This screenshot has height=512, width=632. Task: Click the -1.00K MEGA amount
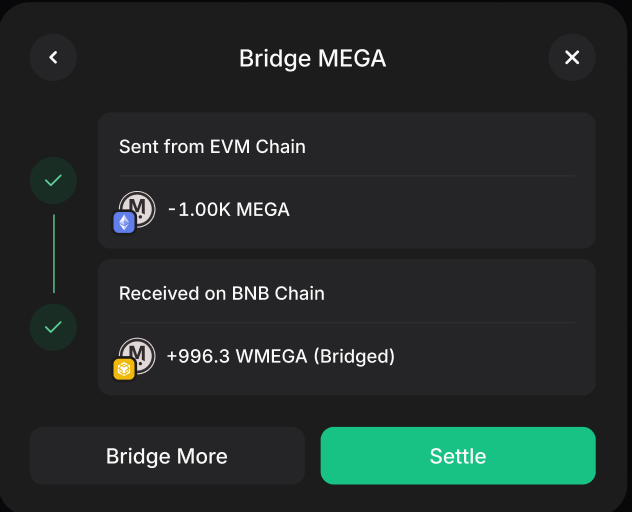229,210
